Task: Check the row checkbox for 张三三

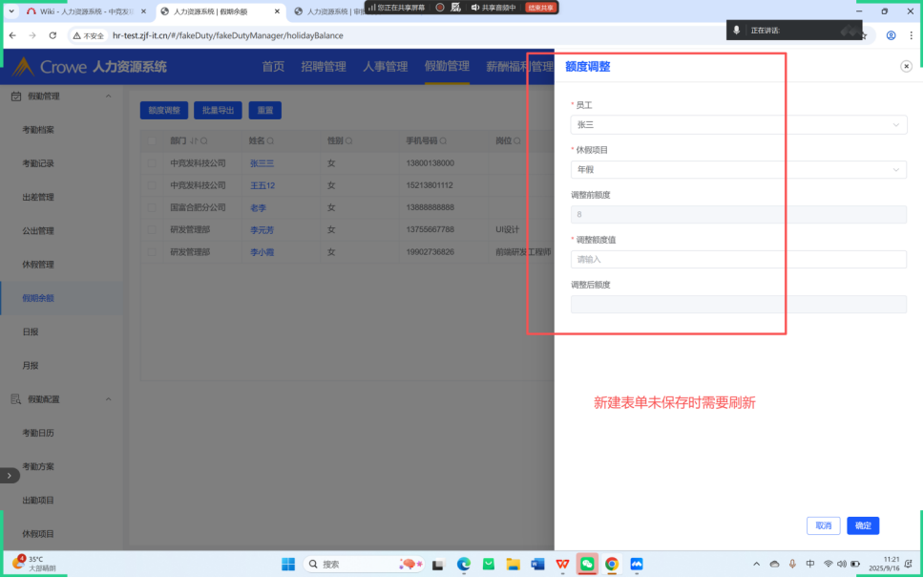Action: tap(152, 162)
